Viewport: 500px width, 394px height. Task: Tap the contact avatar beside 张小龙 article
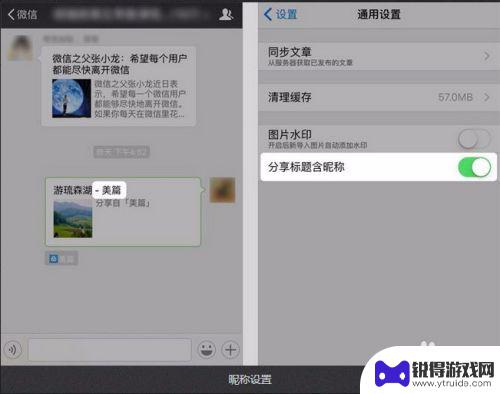pos(20,48)
